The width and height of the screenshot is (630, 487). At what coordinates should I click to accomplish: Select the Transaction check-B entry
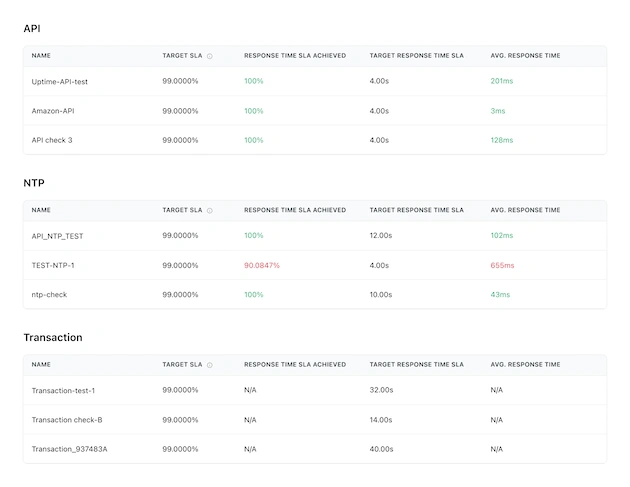(x=67, y=420)
